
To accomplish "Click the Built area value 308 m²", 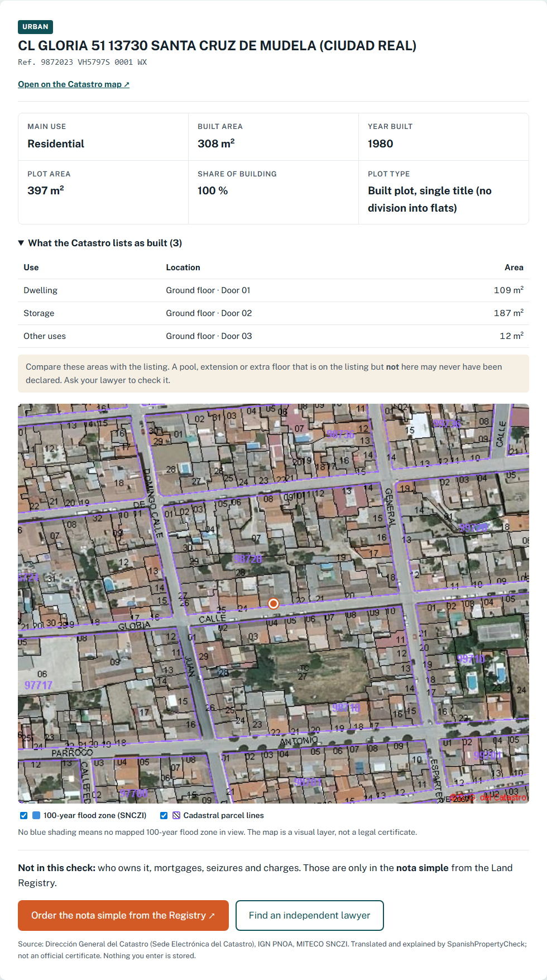I will (x=216, y=144).
